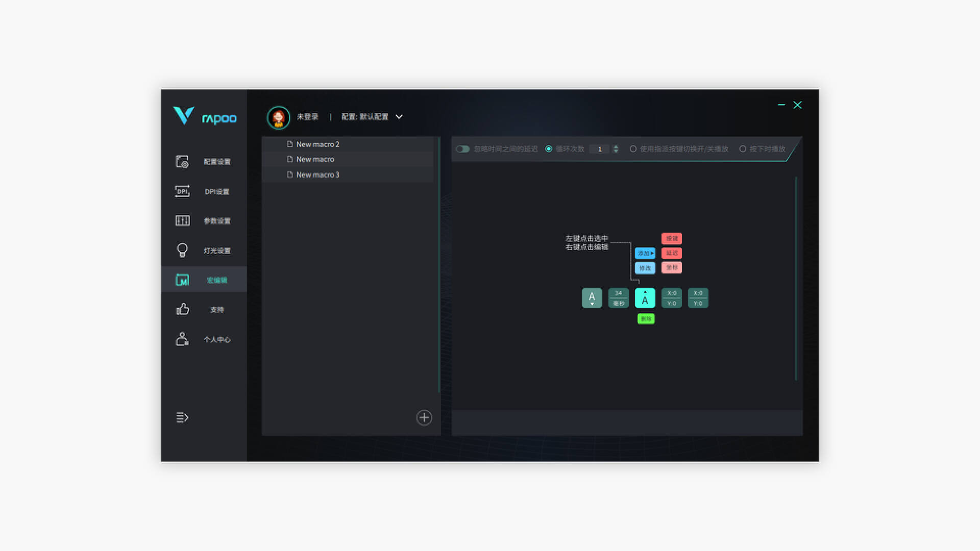The height and width of the screenshot is (551, 980).
Task: Open the blue Add submenu button
Action: [645, 253]
